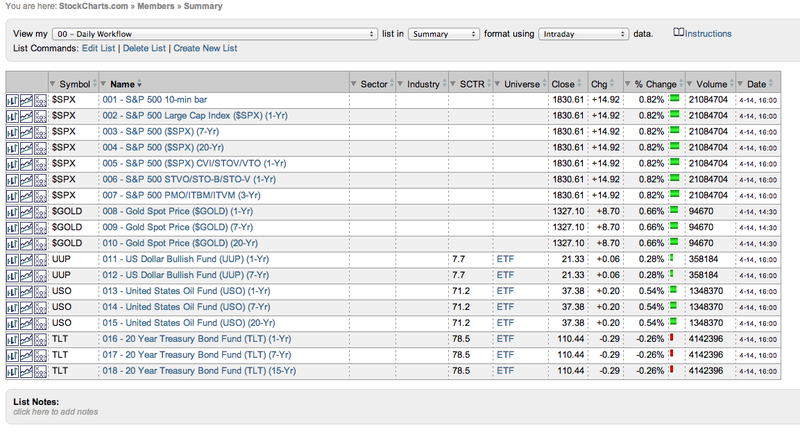Open filter triangle left of Industry header

click(x=400, y=84)
